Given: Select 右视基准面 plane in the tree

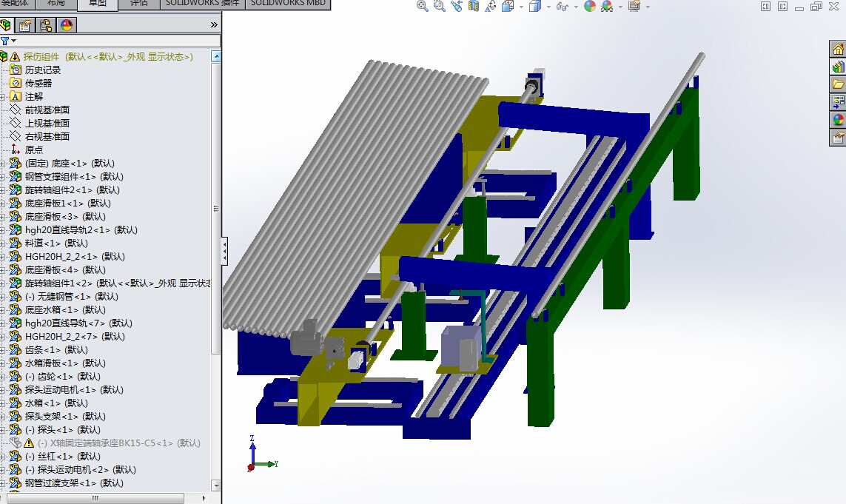Looking at the screenshot, I should (x=47, y=136).
